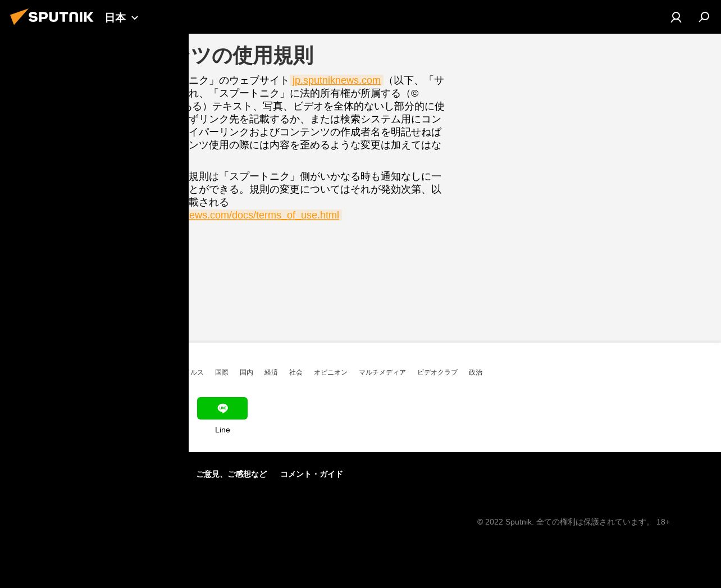Go to 国際 section
The image size is (721, 588).
pos(222,372)
